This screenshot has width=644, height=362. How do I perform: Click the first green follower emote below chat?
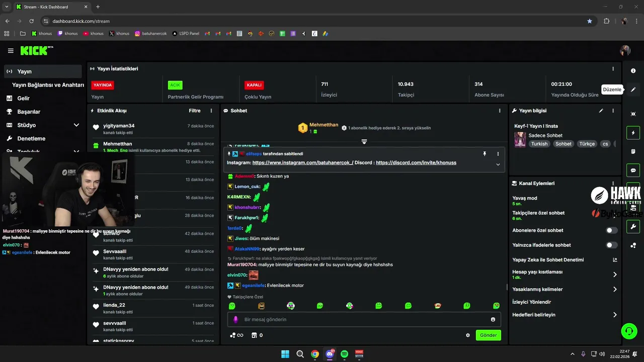pos(232,306)
